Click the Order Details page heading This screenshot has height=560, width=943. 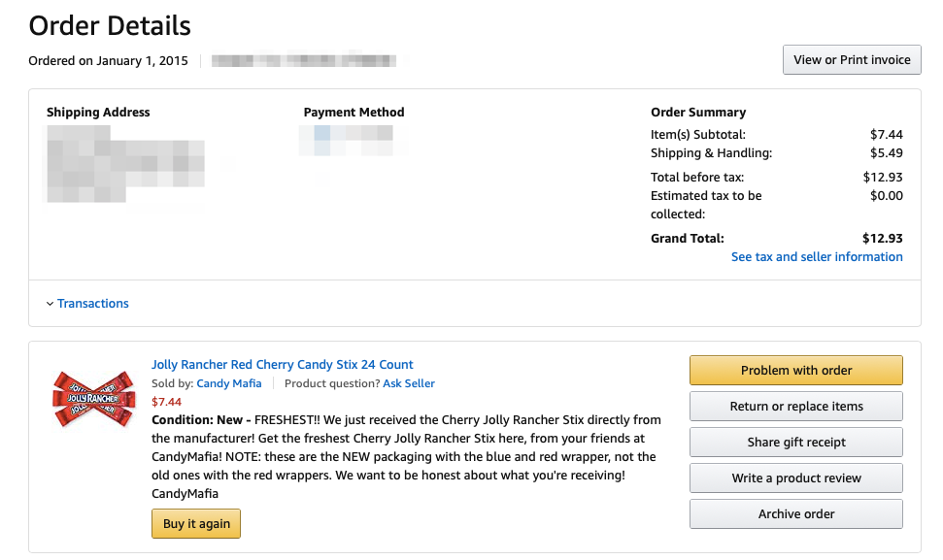pos(110,26)
